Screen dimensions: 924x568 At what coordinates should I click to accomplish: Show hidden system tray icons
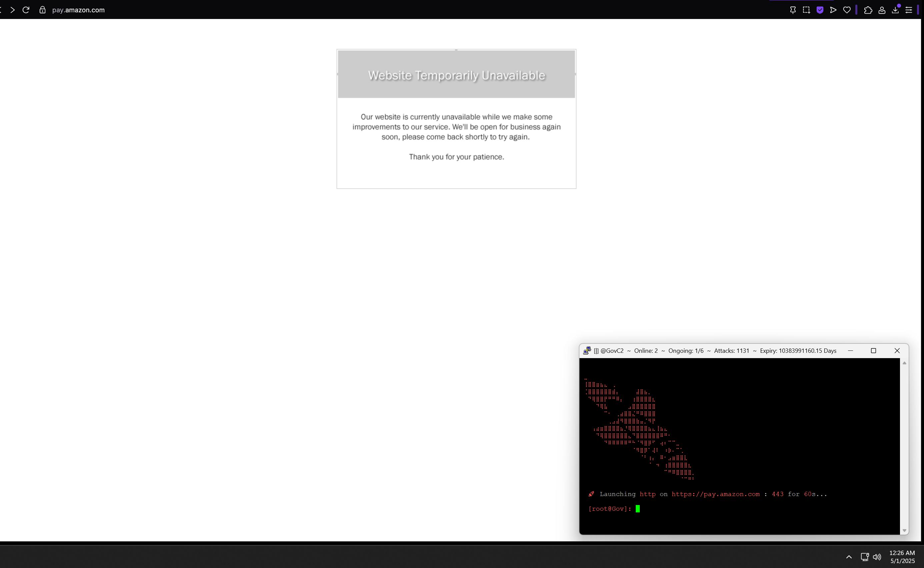(849, 557)
